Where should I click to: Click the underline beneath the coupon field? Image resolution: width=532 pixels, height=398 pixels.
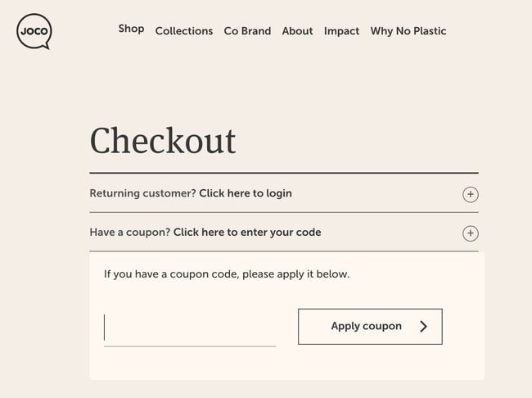(x=190, y=346)
